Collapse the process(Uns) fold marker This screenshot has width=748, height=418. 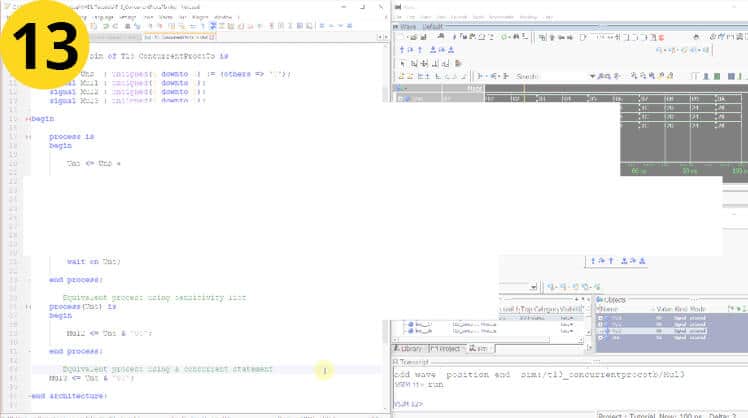(x=28, y=307)
